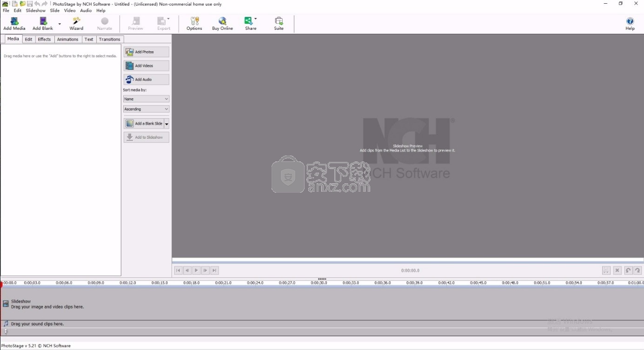Click the save project floppy icon
Screen dimensions: 644x350
click(30, 4)
